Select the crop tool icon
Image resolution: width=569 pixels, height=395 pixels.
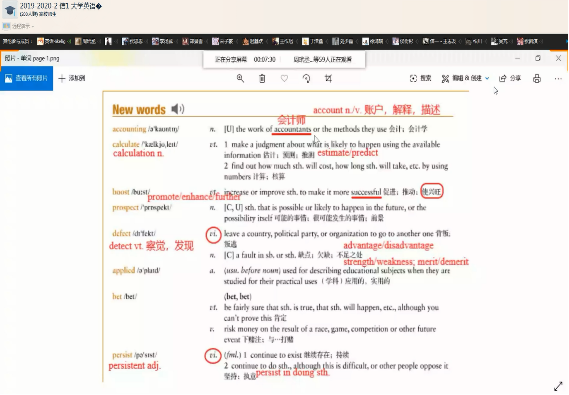(328, 78)
